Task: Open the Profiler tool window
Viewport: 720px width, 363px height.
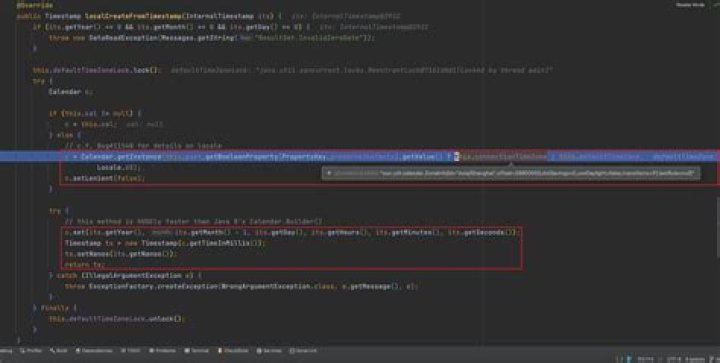Action: click(31, 351)
